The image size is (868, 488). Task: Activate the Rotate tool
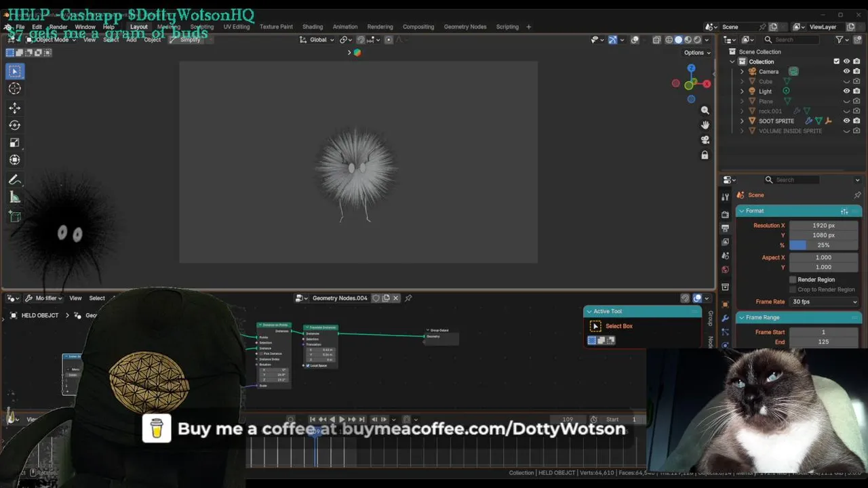point(15,125)
